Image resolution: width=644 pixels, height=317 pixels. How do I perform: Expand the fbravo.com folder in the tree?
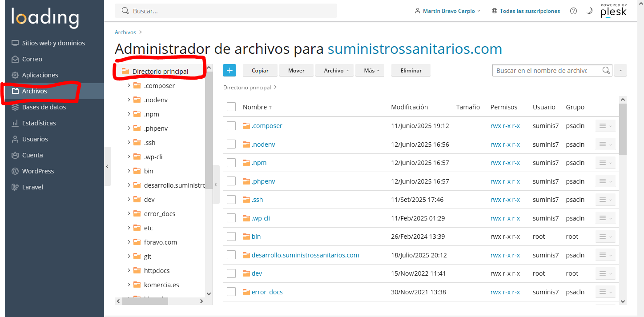pyautogui.click(x=129, y=242)
